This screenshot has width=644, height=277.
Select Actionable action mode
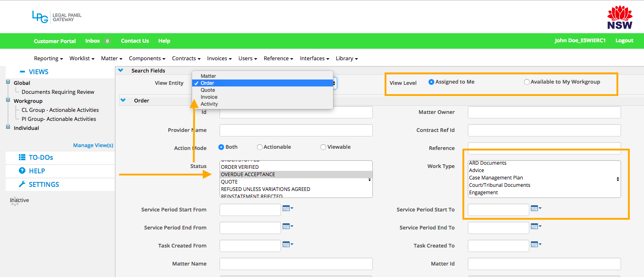259,147
